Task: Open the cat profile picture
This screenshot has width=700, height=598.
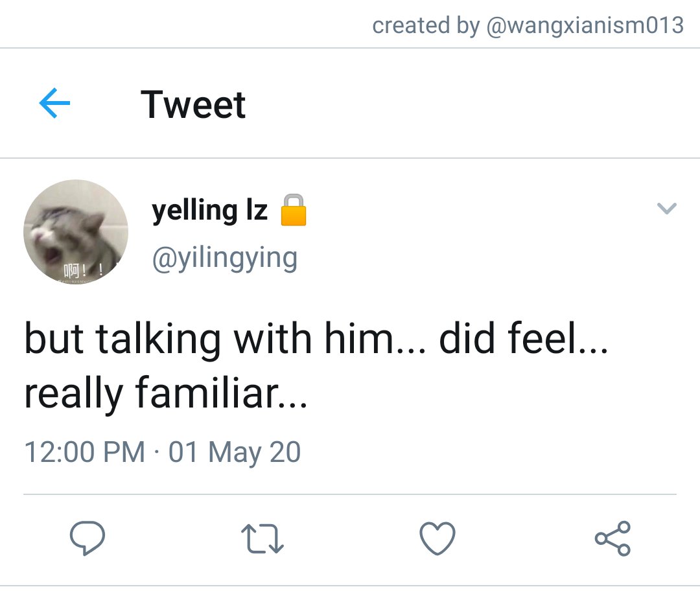Action: click(x=76, y=232)
